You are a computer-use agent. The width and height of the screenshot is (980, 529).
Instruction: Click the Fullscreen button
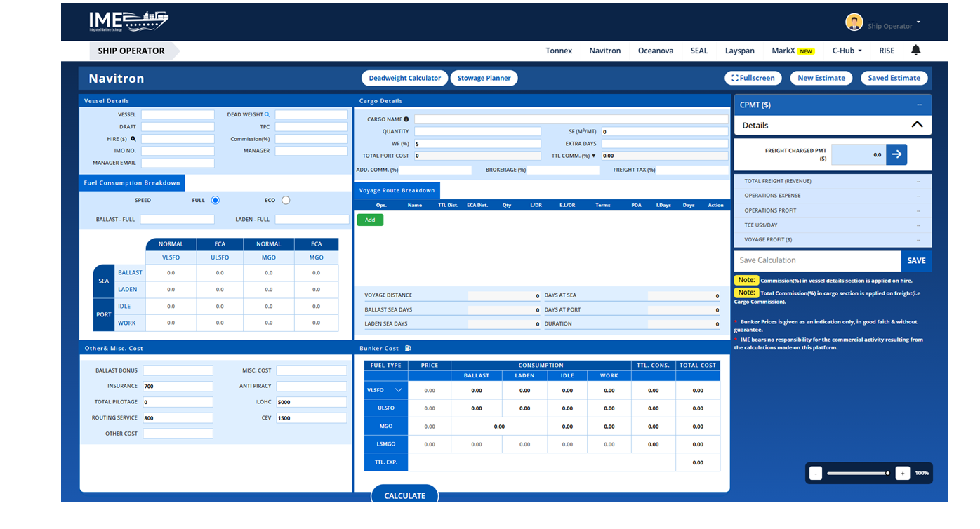[x=753, y=78]
